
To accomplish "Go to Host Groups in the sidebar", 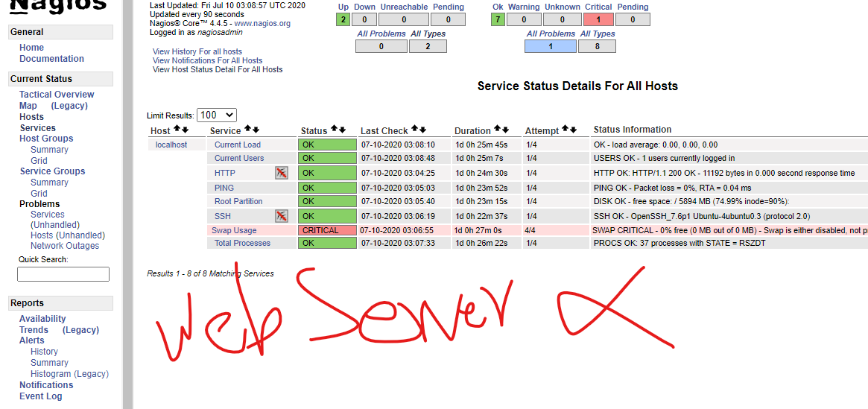I will (x=46, y=139).
